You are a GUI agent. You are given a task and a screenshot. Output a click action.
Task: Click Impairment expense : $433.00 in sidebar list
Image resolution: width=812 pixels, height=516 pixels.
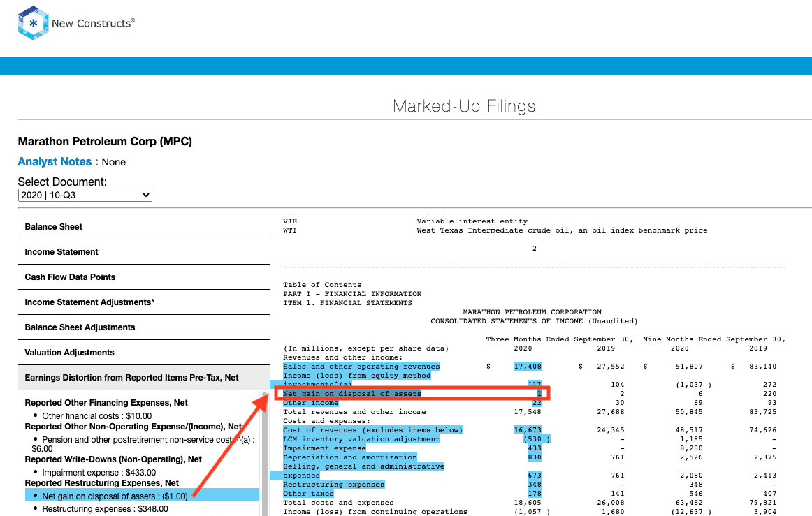point(99,473)
